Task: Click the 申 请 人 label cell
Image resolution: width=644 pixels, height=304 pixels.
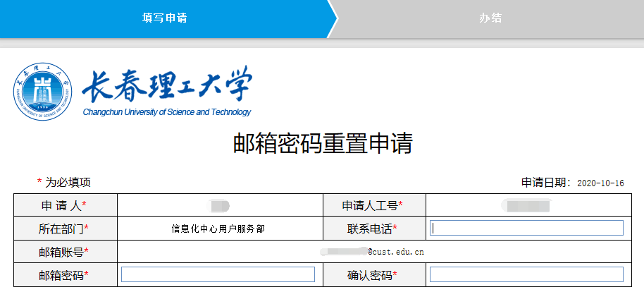Action: coord(66,205)
